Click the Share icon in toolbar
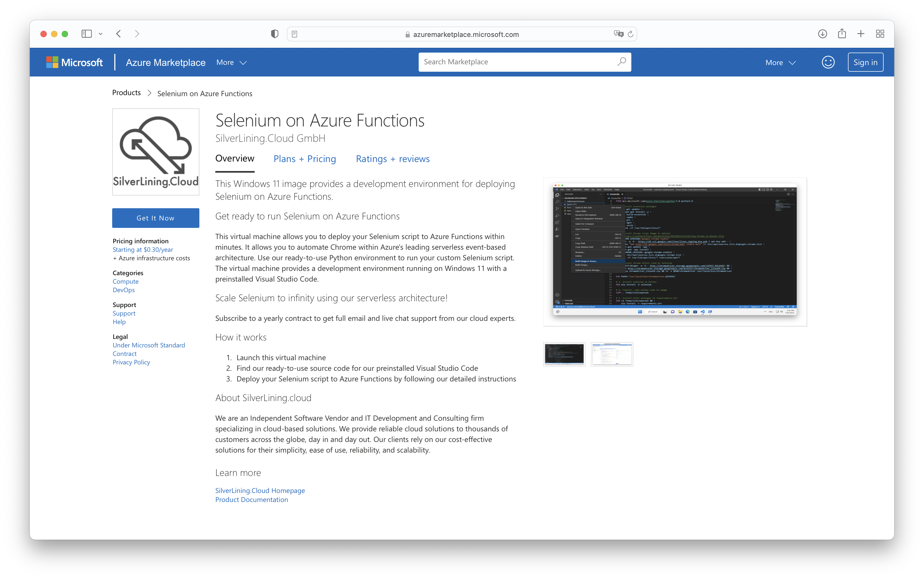Screen dimensions: 924x579 tap(842, 34)
